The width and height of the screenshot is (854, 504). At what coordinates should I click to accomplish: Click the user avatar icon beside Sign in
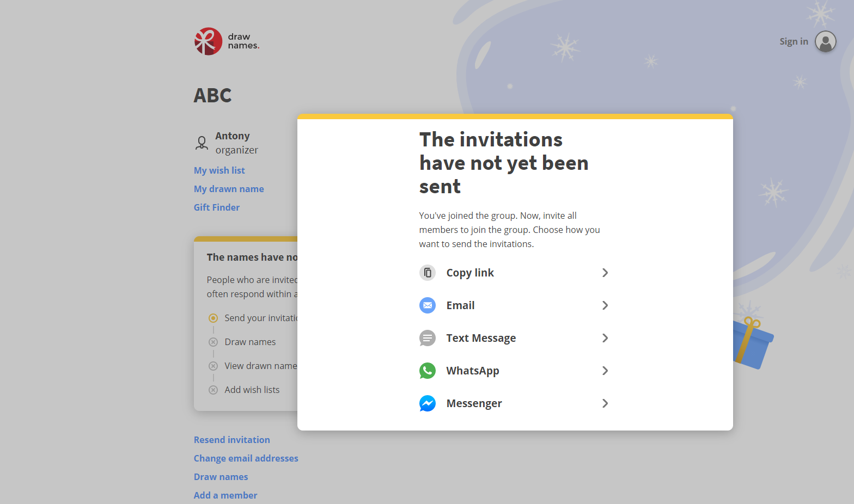(825, 41)
